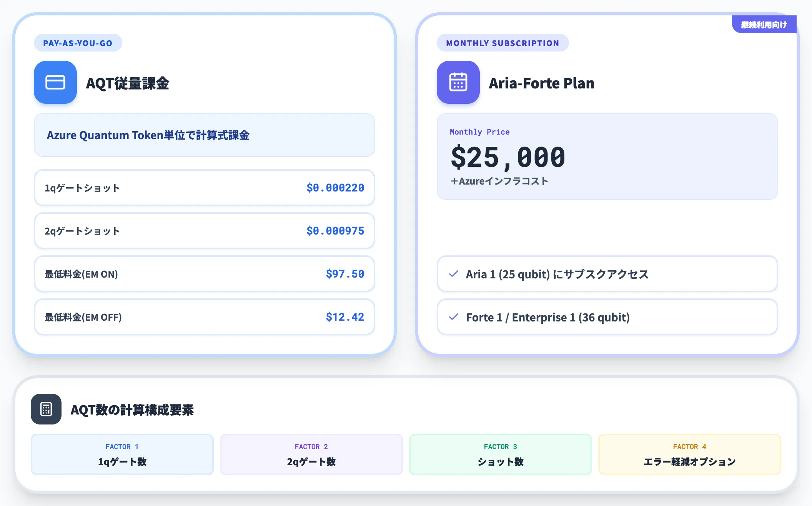The height and width of the screenshot is (506, 812).
Task: Select the 2qゲートショット label
Action: pos(82,231)
